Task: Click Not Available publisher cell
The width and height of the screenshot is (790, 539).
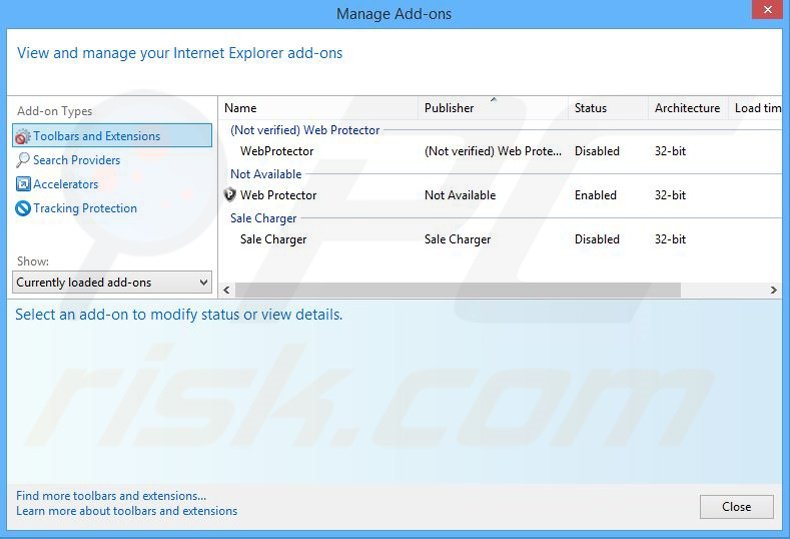Action: pos(460,195)
